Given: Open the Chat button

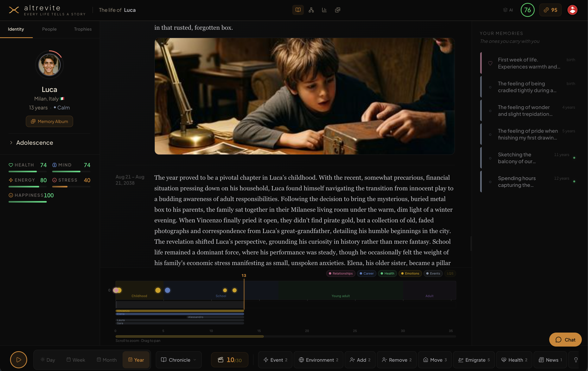Looking at the screenshot, I should (x=565, y=340).
